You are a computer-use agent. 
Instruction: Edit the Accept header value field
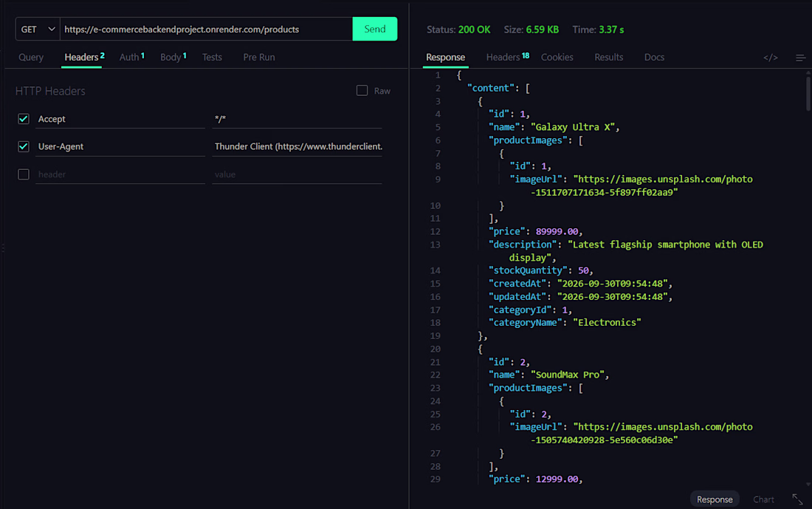(x=297, y=119)
